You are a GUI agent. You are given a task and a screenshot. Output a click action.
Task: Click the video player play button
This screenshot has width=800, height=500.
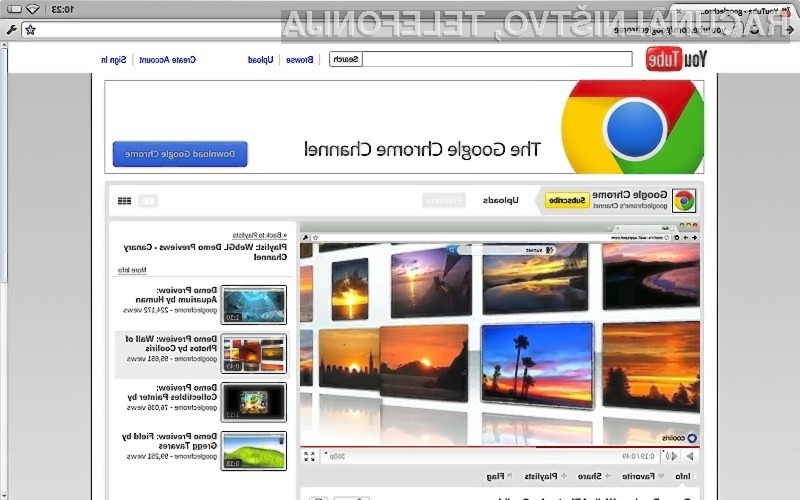[690, 456]
